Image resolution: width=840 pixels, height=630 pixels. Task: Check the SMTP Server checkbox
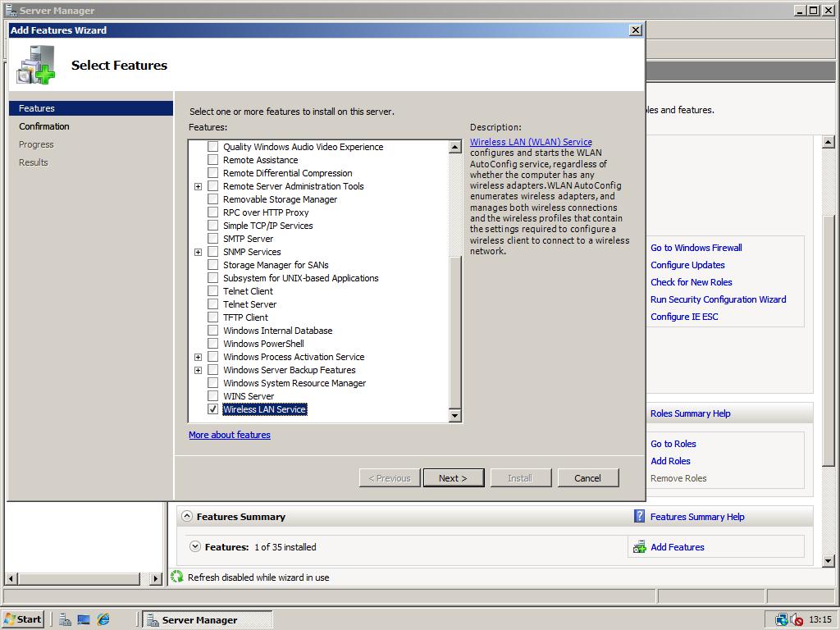[x=212, y=239]
